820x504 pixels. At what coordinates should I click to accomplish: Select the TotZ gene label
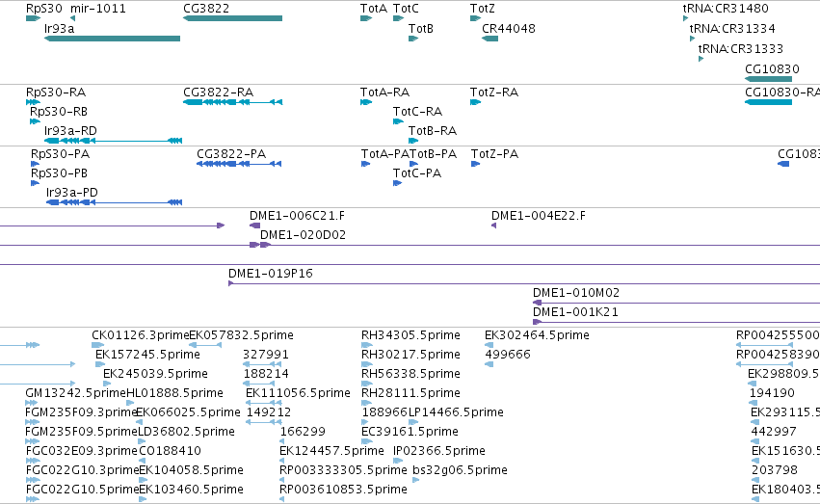pos(482,9)
